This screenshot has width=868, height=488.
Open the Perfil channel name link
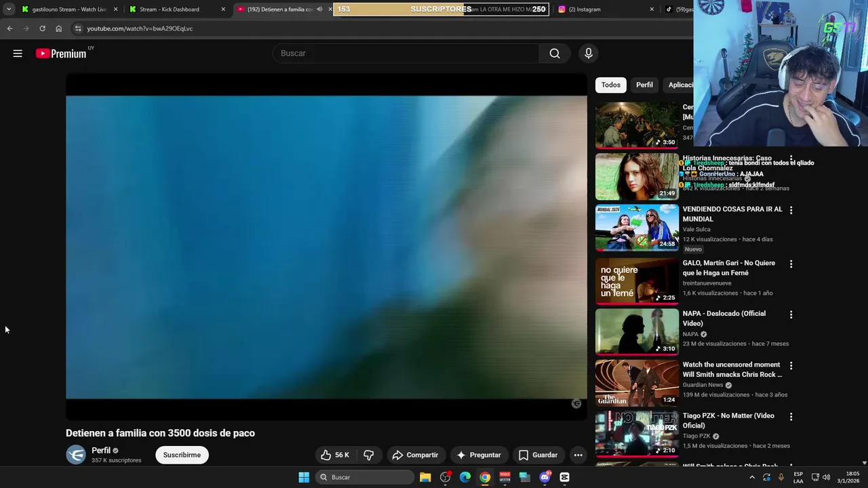pos(101,450)
